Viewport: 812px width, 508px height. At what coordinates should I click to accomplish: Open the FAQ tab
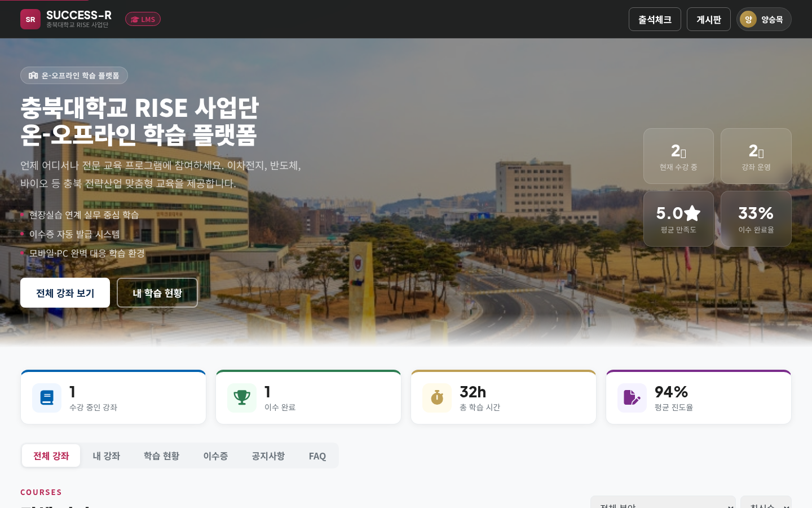317,456
